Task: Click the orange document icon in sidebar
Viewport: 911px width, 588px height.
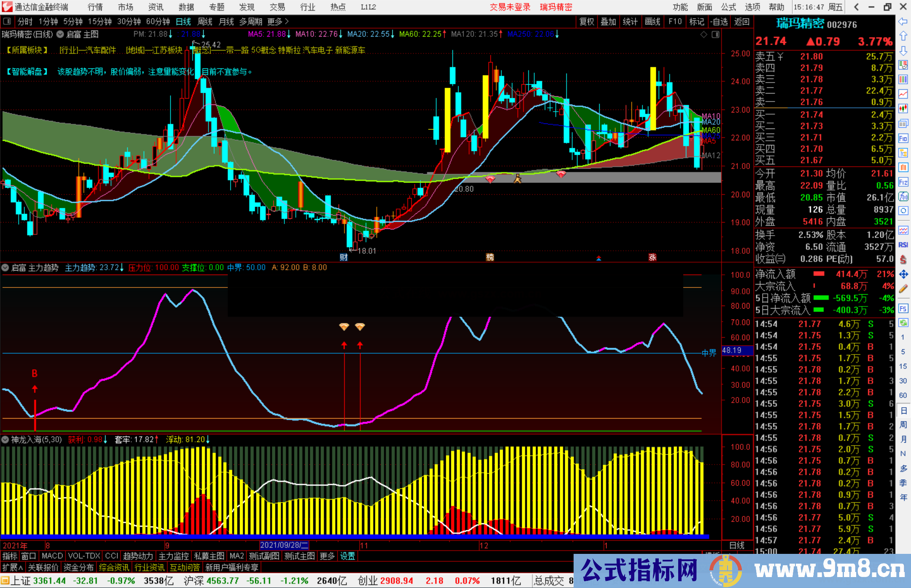Action: click(903, 167)
